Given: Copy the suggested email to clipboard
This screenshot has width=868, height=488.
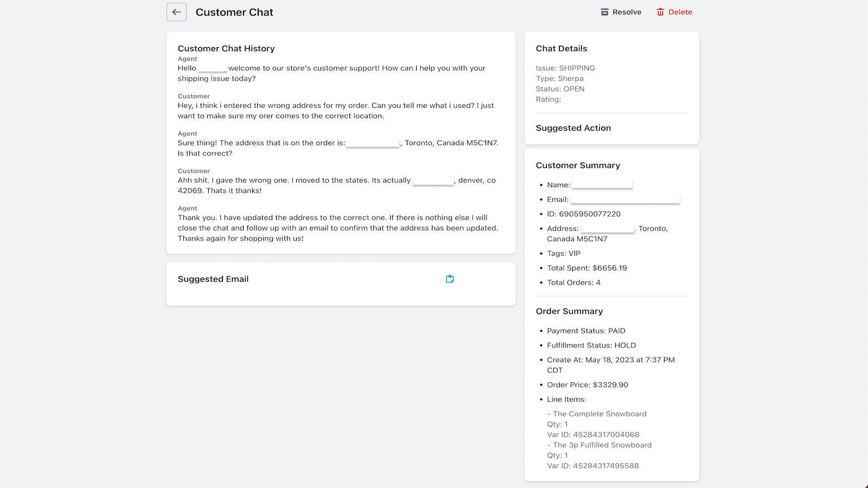Looking at the screenshot, I should (450, 279).
